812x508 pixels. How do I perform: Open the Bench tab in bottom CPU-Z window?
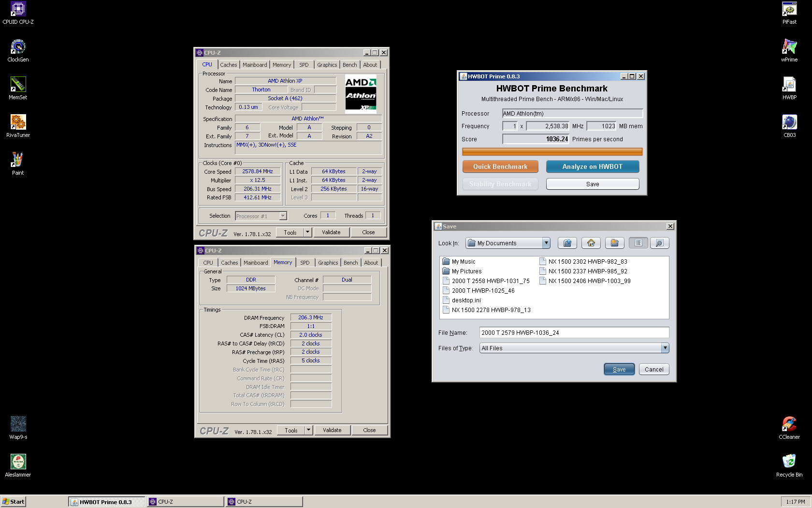coord(351,263)
